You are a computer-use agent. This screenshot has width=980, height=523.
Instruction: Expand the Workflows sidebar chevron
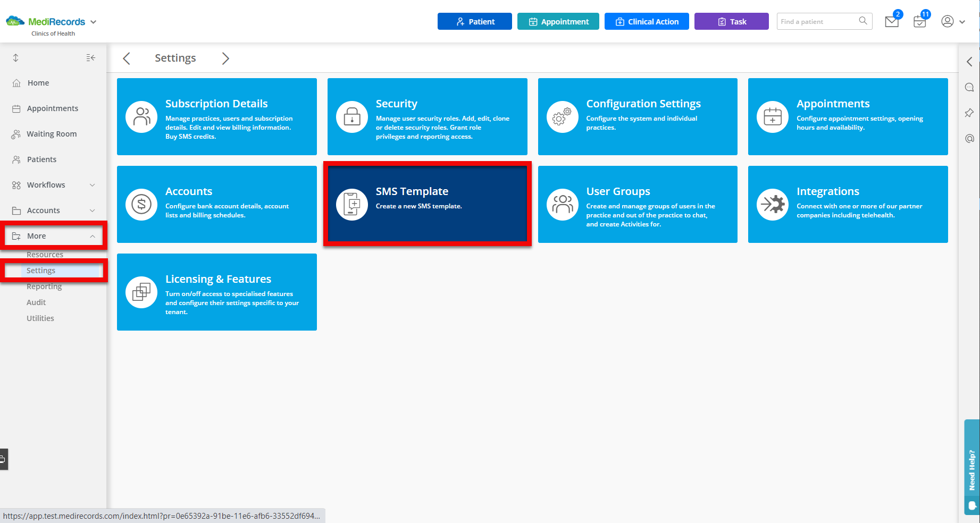(x=93, y=185)
